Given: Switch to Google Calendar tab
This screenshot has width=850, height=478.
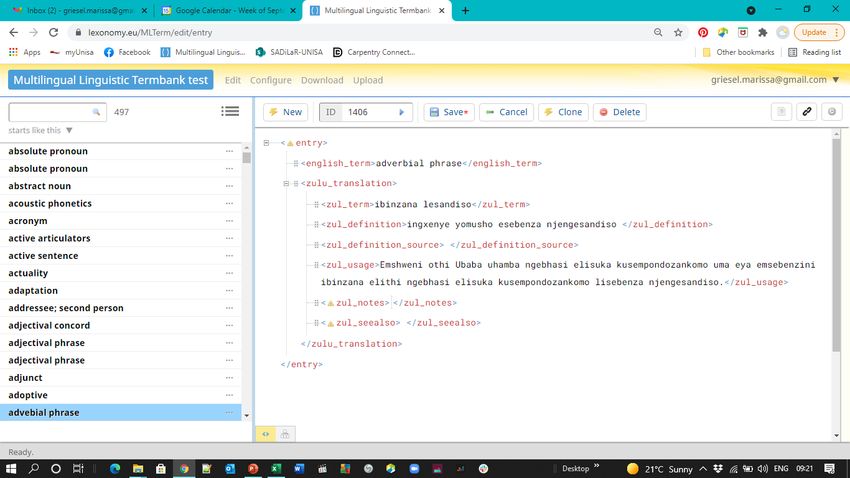Looking at the screenshot, I should coord(228,10).
